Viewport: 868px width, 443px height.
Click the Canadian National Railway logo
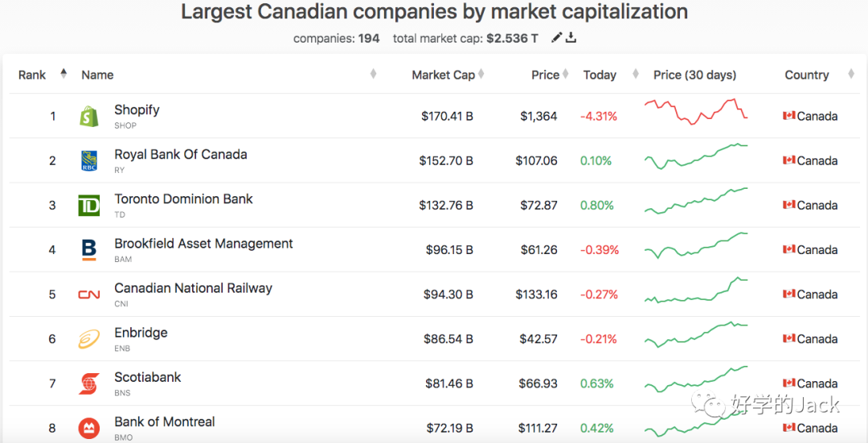tap(88, 295)
